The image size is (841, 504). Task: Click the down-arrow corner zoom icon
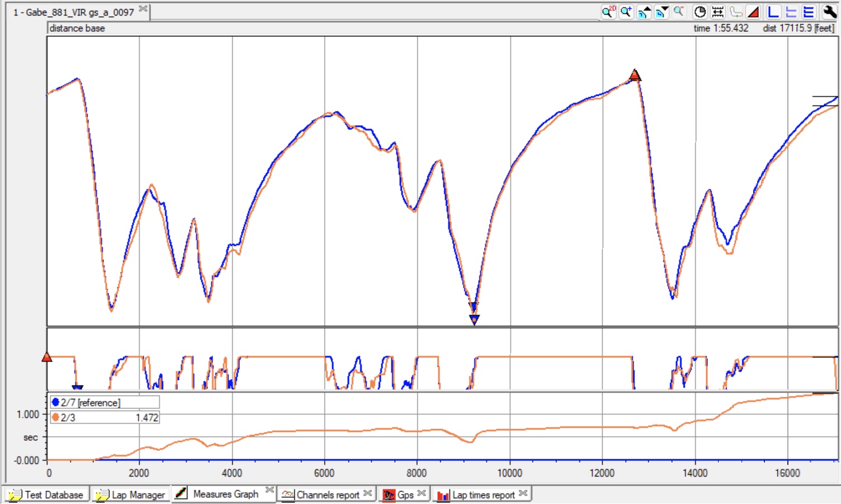662,12
